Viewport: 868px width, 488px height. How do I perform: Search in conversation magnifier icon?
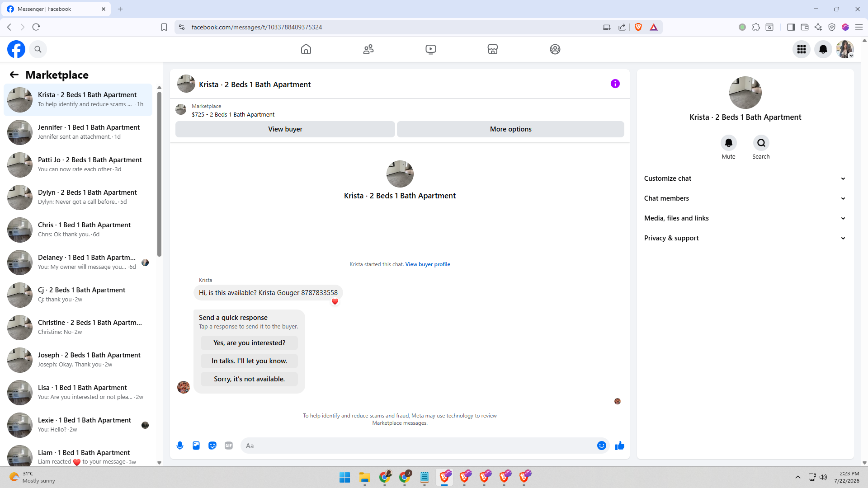(x=761, y=143)
